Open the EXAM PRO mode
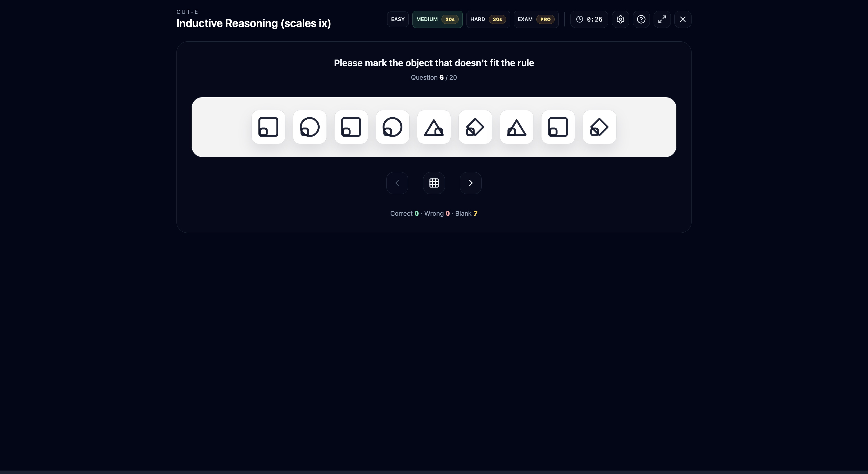Viewport: 868px width, 474px height. click(x=536, y=19)
